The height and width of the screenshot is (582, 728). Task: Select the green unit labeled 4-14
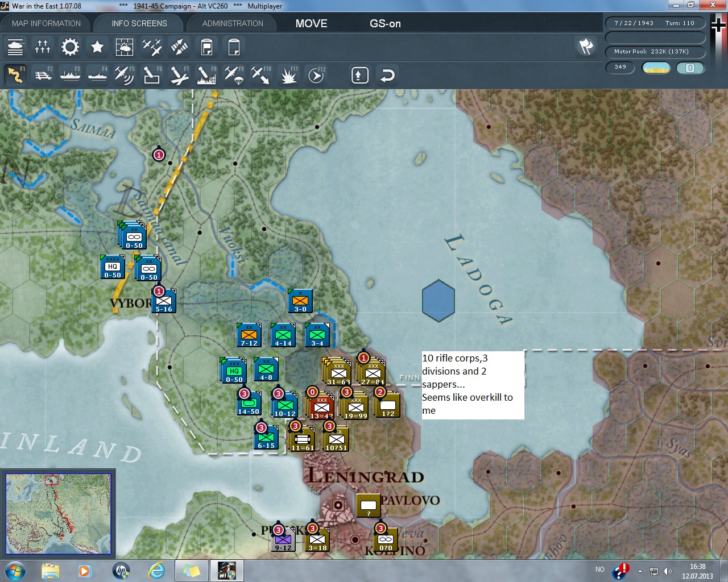coord(283,335)
